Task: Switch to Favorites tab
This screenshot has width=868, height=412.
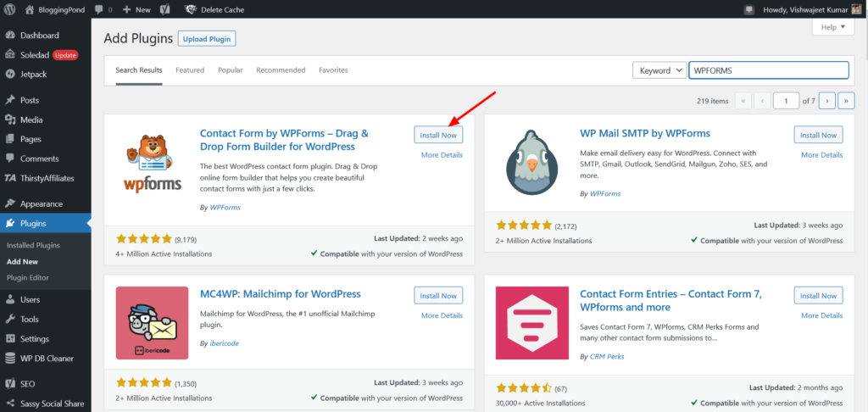Action: (333, 70)
